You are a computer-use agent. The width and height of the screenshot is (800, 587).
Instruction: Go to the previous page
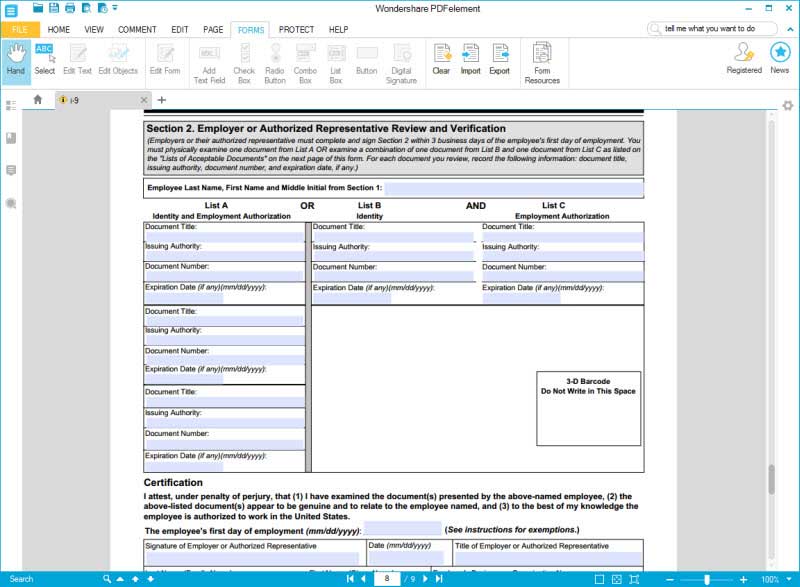[x=363, y=579]
